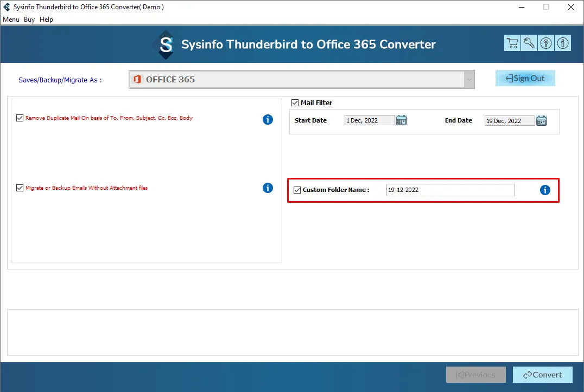Show info for Without Attachment files option
The width and height of the screenshot is (584, 392).
click(268, 188)
